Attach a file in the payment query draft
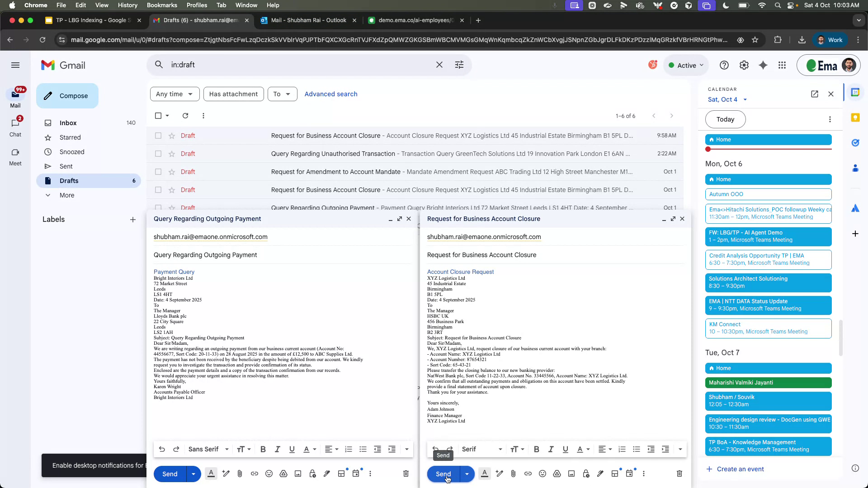868x488 pixels. coord(240,474)
